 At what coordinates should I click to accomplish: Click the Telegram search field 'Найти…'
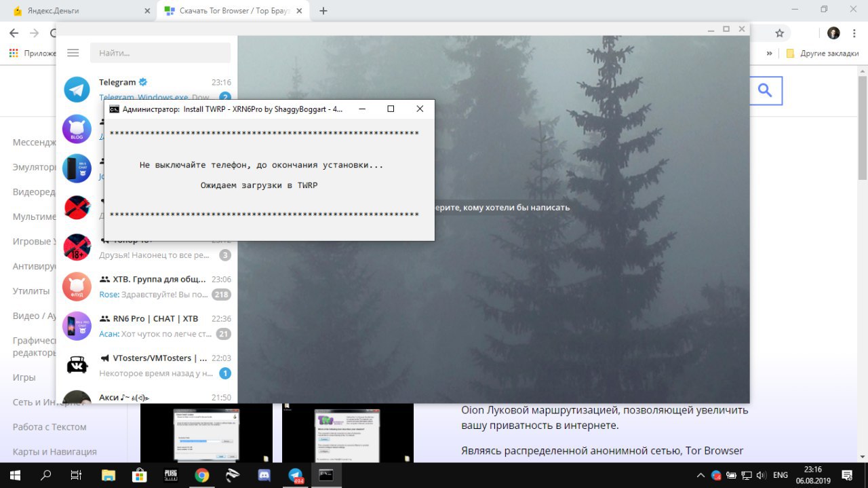(160, 53)
